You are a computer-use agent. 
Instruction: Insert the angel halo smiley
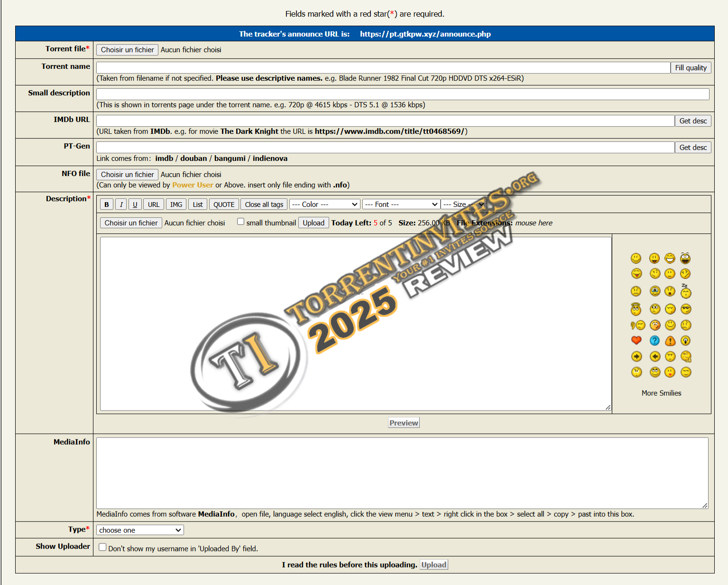636,309
